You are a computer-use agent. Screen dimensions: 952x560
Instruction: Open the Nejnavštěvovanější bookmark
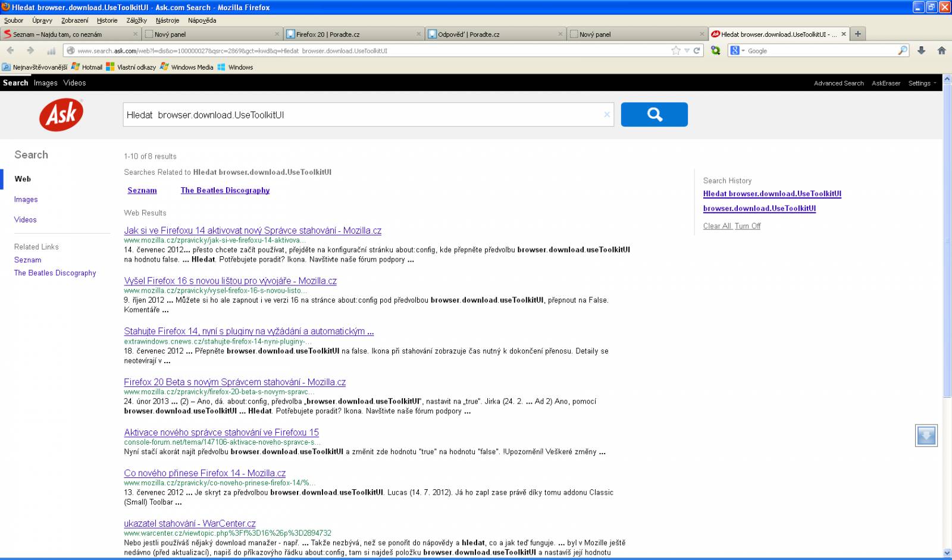point(35,67)
